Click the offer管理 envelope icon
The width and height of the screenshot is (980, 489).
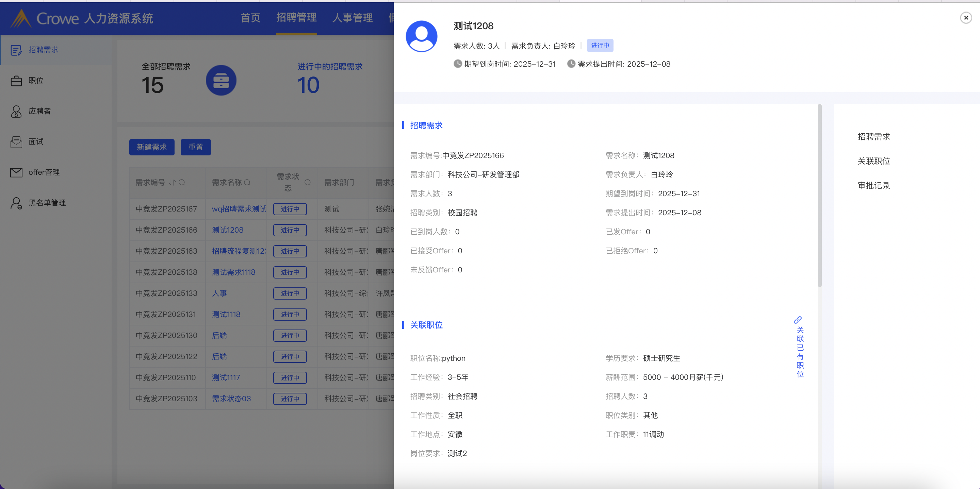coord(16,173)
